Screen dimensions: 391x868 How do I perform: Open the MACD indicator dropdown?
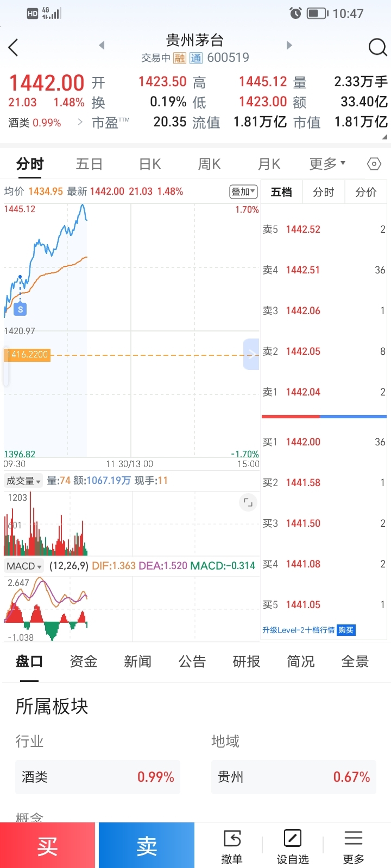24,566
